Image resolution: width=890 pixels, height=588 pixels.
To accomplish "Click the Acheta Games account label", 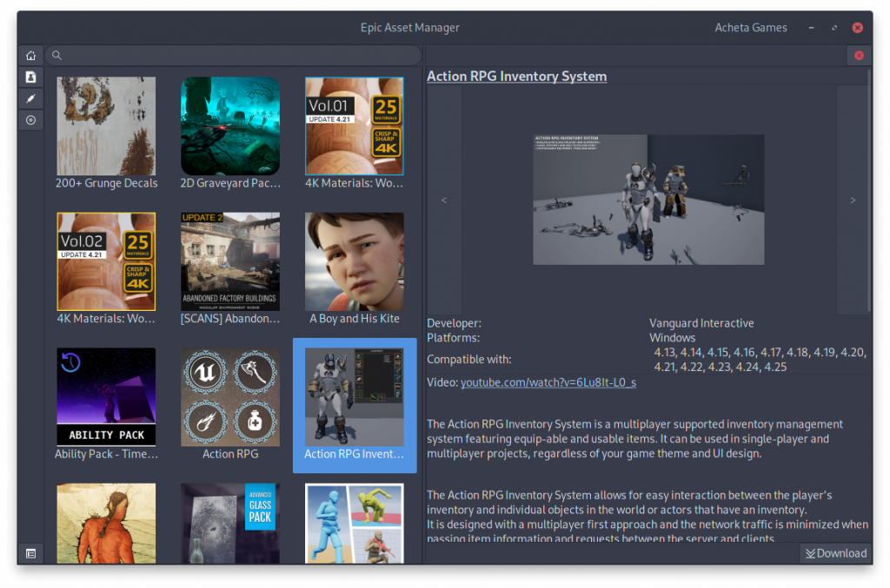I will pos(750,28).
